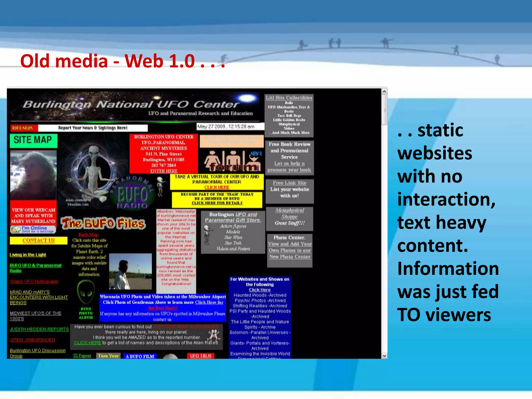532x399 pixels.
Task: Open the 'Earth Map' red link
Action: click(x=88, y=235)
